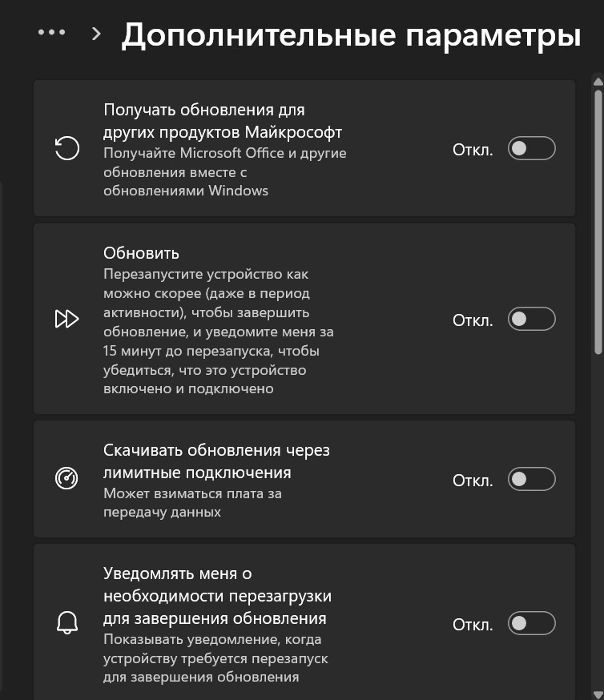The height and width of the screenshot is (700, 604).
Task: Open the breadcrumb ellipsis menu
Action: [52, 33]
